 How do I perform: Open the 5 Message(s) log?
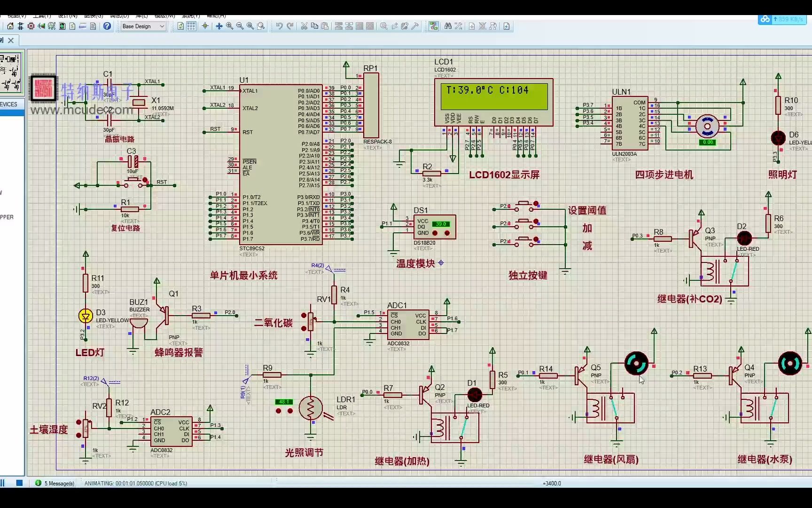[x=55, y=483]
